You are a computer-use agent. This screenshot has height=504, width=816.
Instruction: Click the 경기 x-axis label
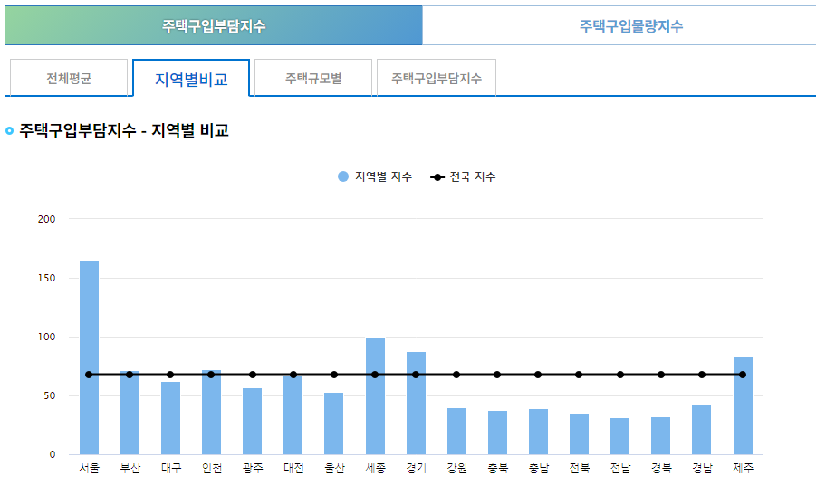(x=416, y=468)
